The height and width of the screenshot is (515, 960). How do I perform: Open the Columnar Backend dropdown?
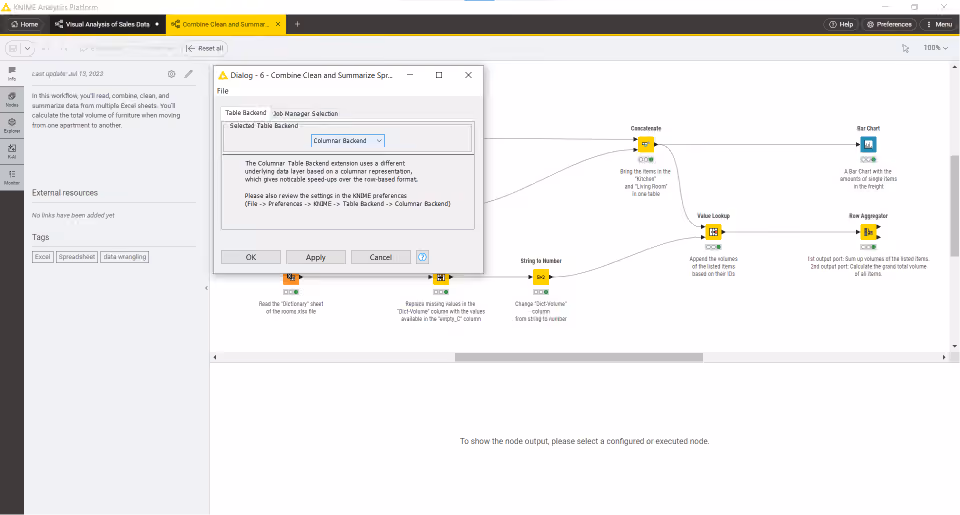[x=348, y=141]
